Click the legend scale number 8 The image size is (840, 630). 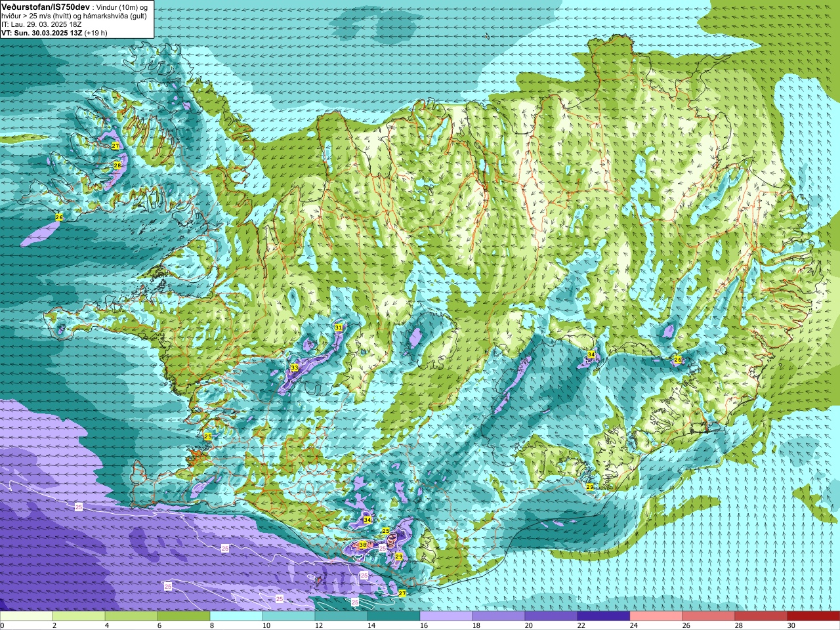pos(213,625)
